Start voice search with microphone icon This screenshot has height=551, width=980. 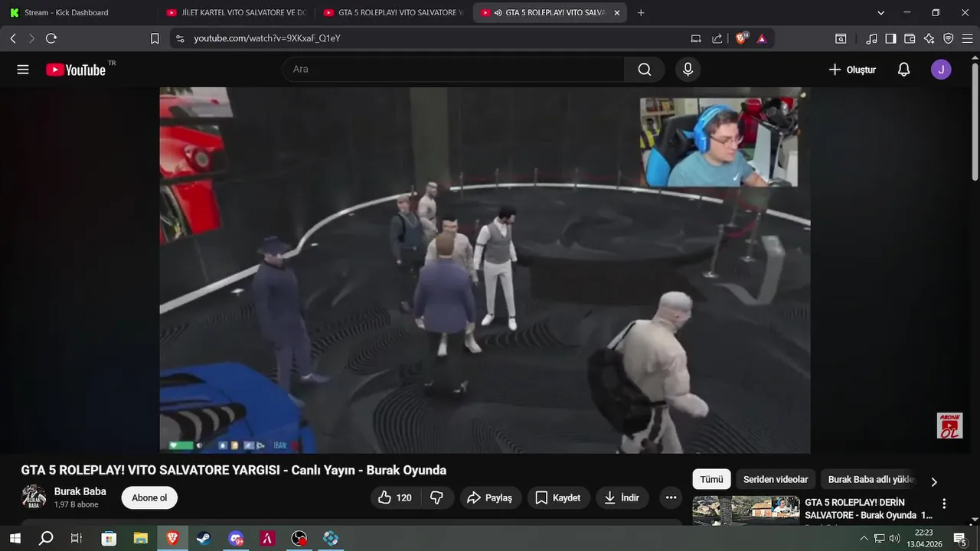[688, 70]
